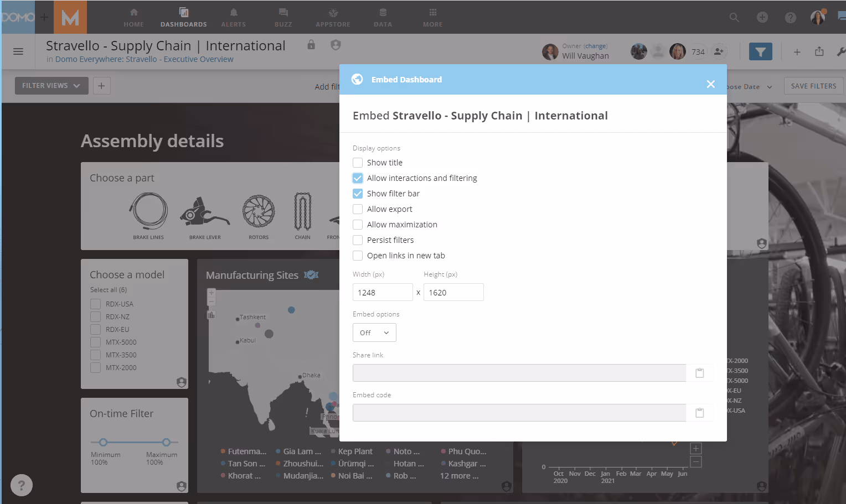Open the user profile avatar in top bar
The image size is (846, 504).
(818, 17)
